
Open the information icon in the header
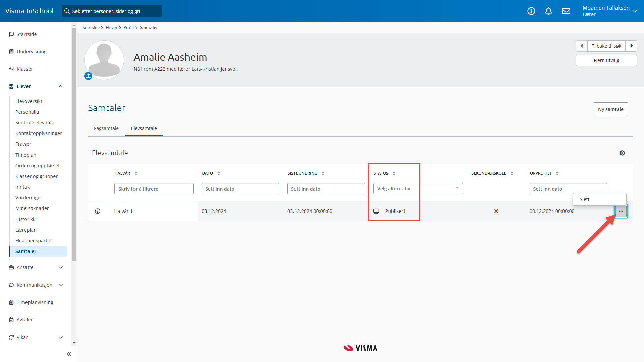click(531, 11)
